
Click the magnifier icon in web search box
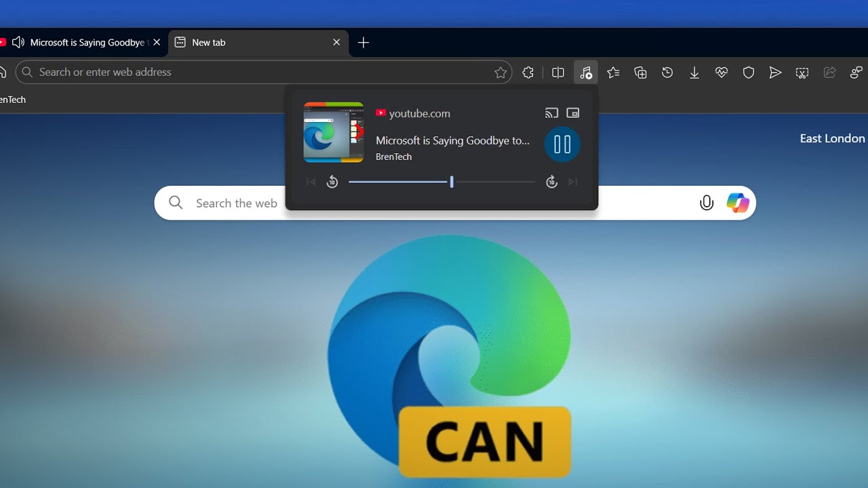point(176,203)
